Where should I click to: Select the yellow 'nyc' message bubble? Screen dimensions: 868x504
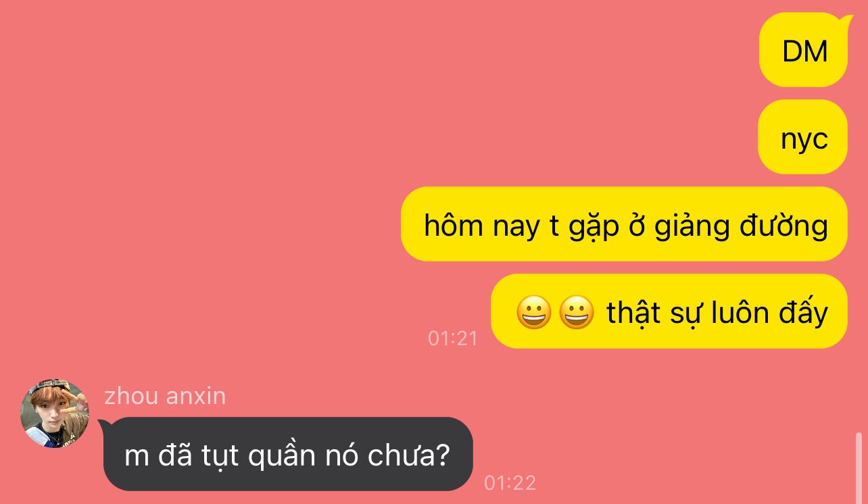point(802,137)
